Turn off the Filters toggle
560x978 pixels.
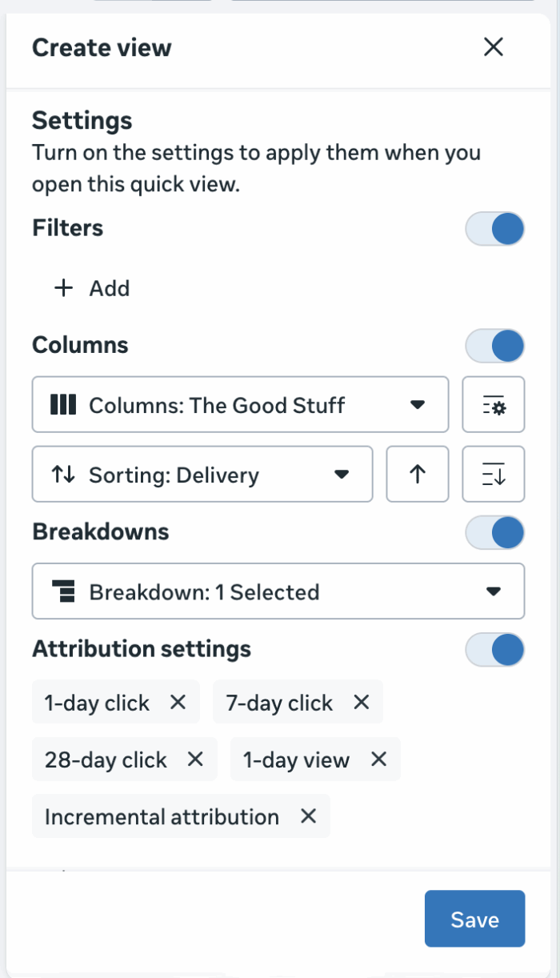click(x=495, y=229)
